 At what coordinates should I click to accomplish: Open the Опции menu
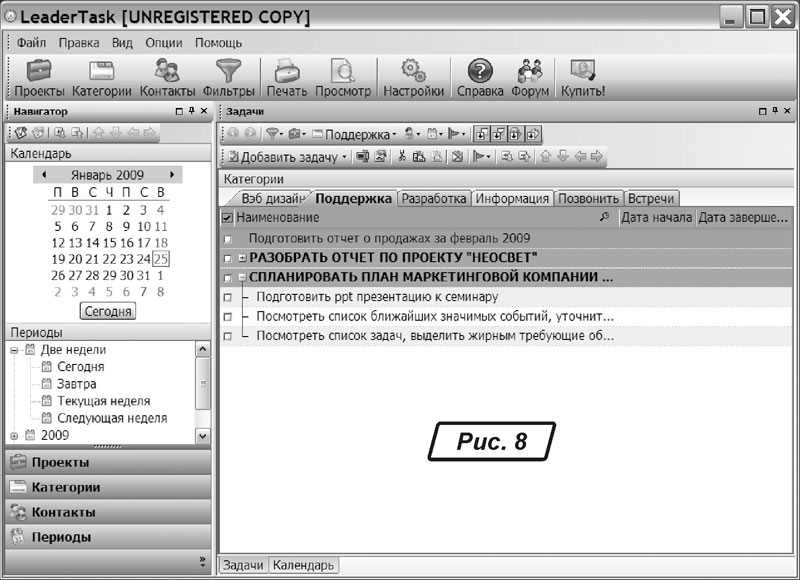click(x=163, y=43)
